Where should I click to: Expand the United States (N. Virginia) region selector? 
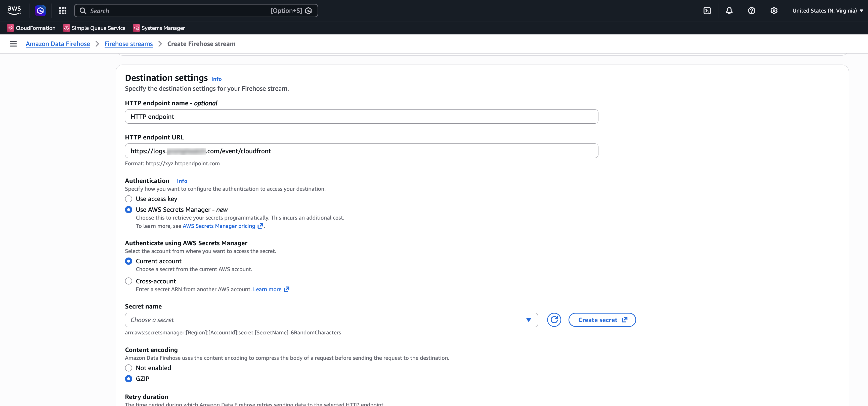[828, 11]
